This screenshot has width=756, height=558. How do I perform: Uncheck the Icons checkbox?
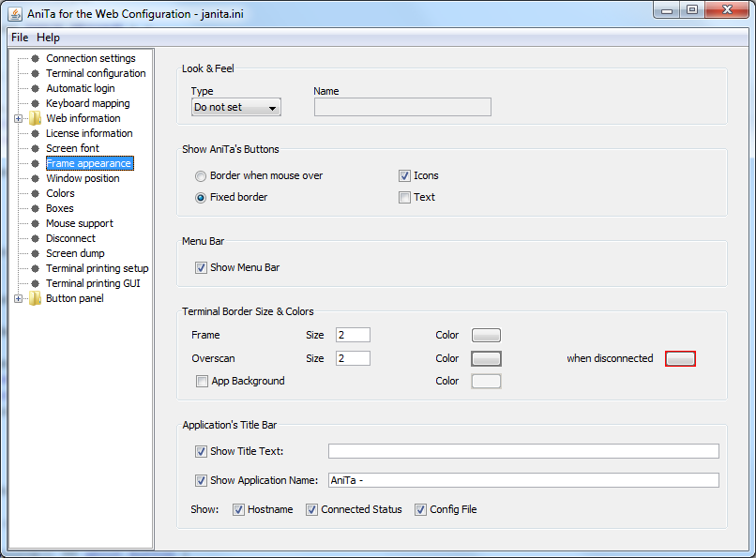(404, 176)
